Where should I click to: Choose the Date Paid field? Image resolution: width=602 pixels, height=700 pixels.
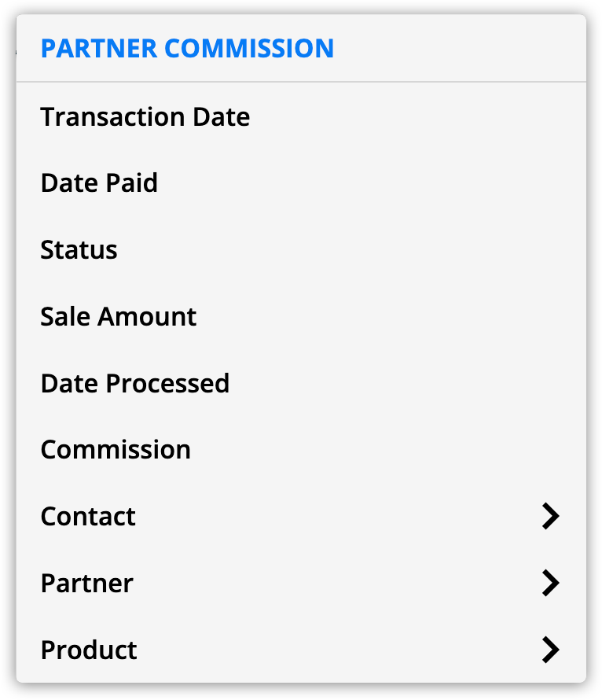(99, 183)
